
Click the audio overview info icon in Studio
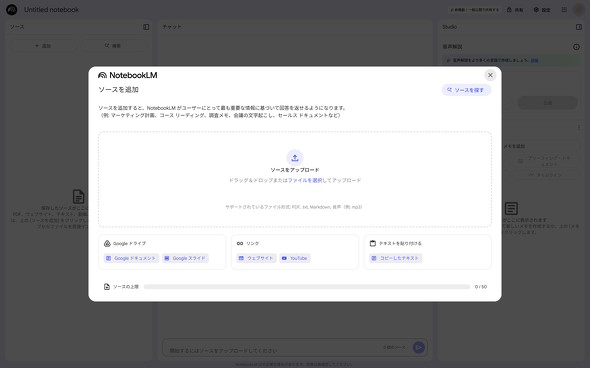pos(576,47)
